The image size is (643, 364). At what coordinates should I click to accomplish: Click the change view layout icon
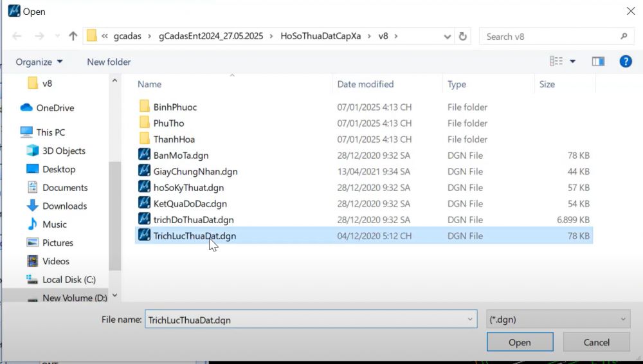click(556, 62)
